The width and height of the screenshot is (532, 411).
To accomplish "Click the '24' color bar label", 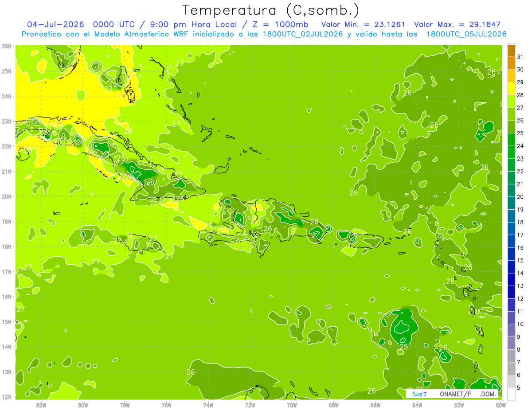I will 520,146.
